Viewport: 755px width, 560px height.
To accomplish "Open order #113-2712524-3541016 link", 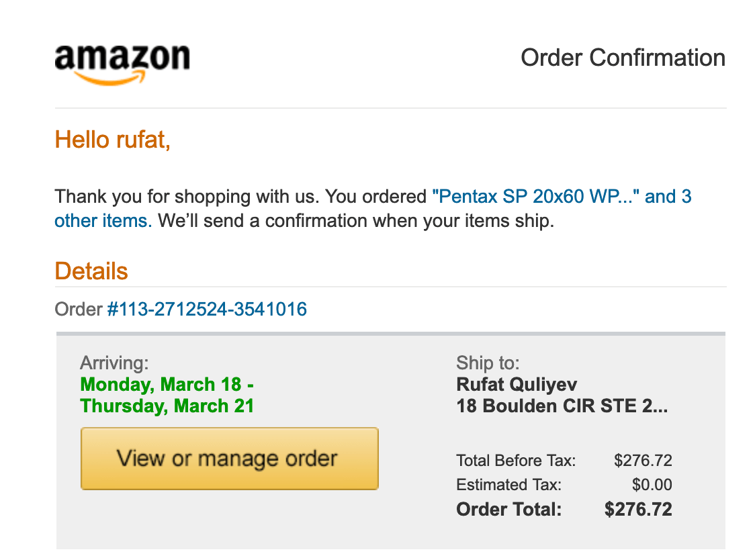I will [x=207, y=309].
